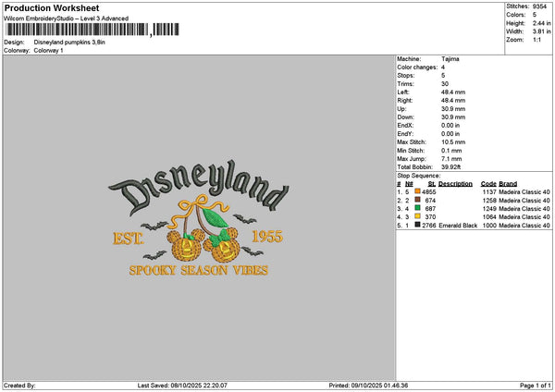This screenshot has width=555, height=392.
Task: Click thread code 1137
Action: [x=489, y=192]
